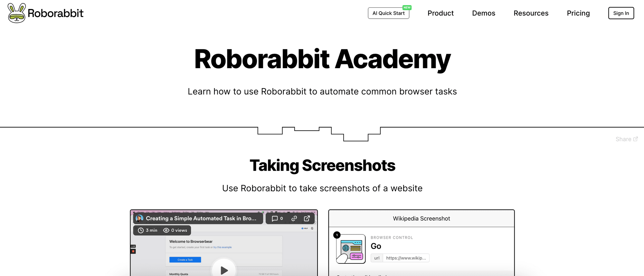Open the Demos menu
Image resolution: width=644 pixels, height=276 pixels.
(483, 13)
